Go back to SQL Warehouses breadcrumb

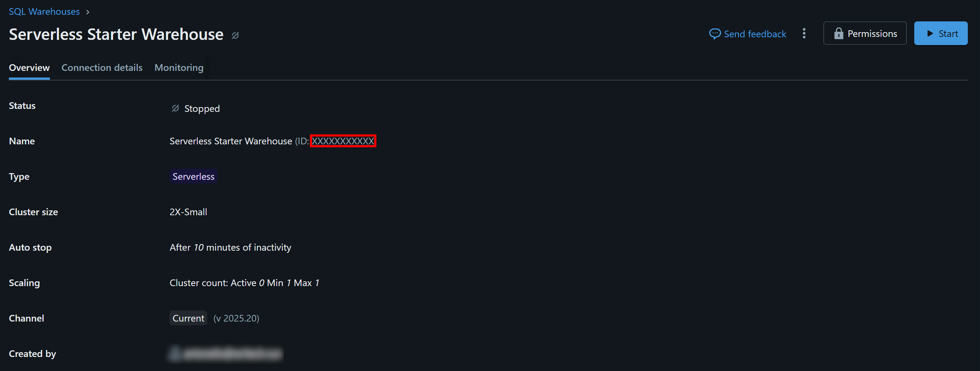pos(44,12)
